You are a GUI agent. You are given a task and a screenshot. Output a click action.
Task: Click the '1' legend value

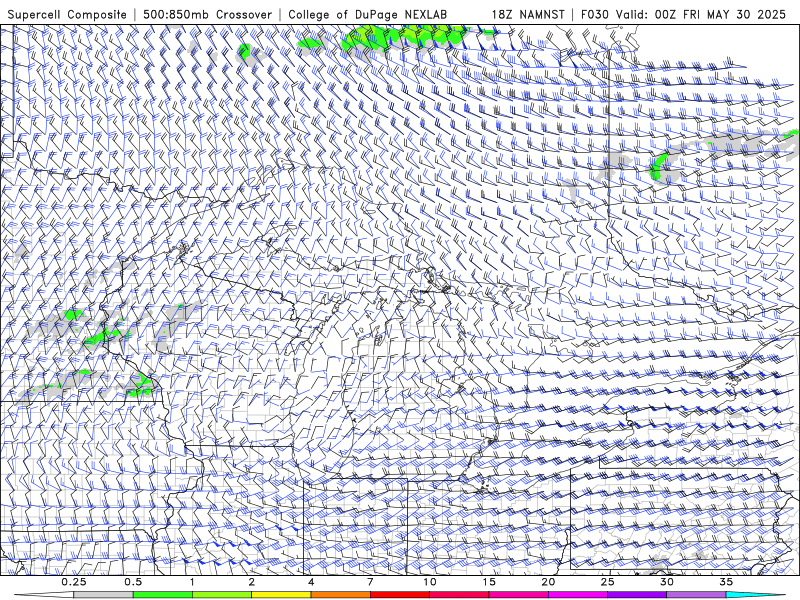tap(192, 582)
